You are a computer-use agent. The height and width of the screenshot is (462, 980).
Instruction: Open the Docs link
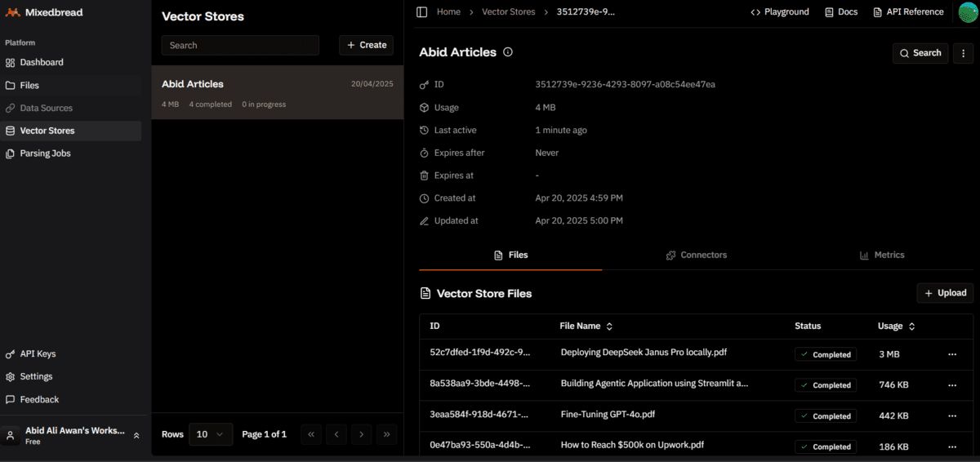click(x=841, y=12)
